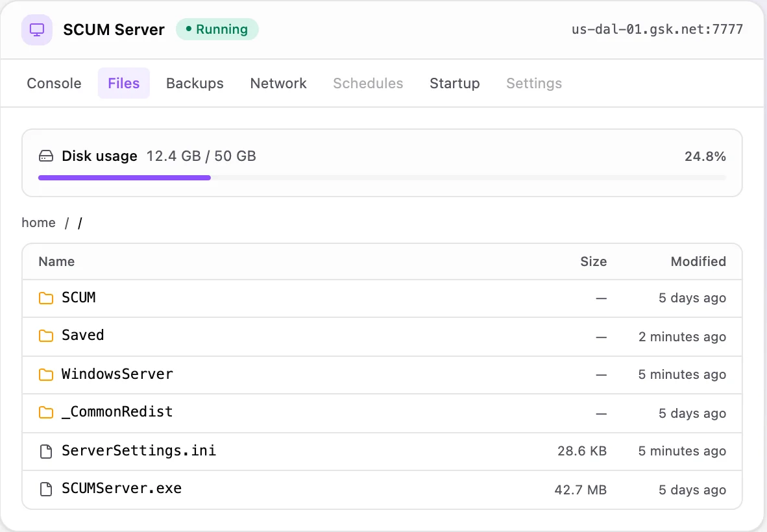The height and width of the screenshot is (532, 767).
Task: Click the 28.6 KB size of ServerSettings.ini
Action: click(581, 451)
